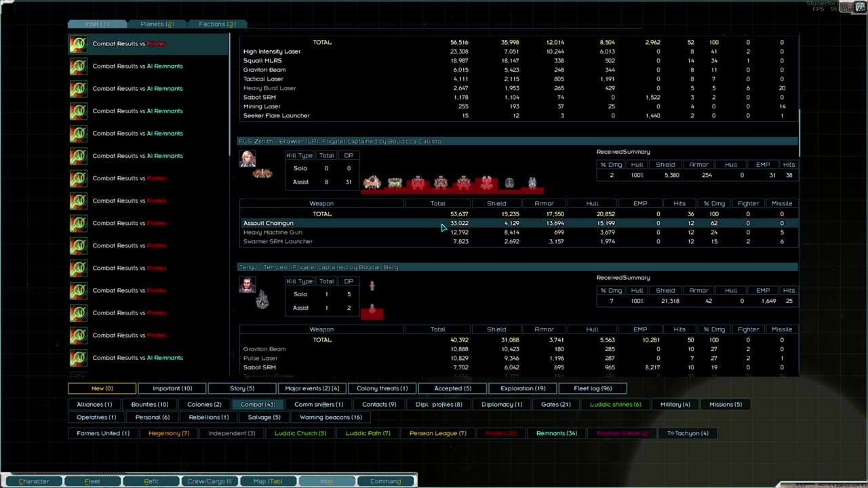868x488 pixels.
Task: Click rightmost white assist kill icon for FLS Zenith
Action: coord(532,182)
